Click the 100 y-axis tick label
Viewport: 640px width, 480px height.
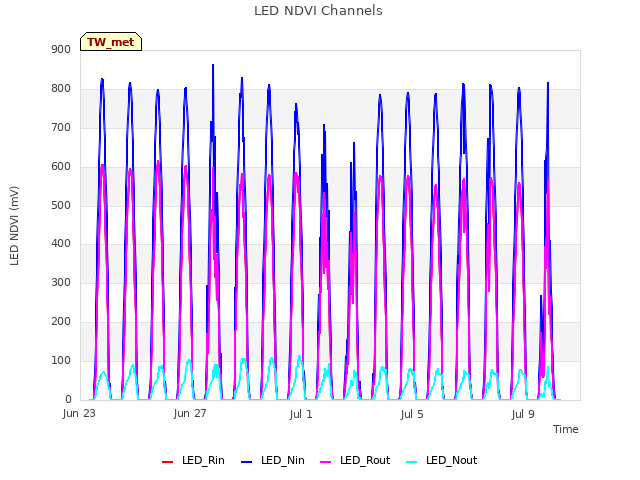coord(61,360)
